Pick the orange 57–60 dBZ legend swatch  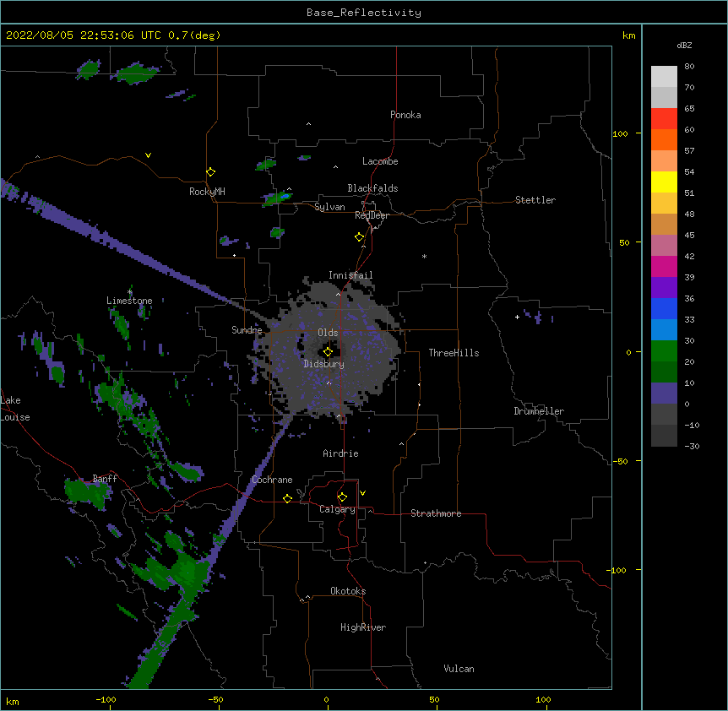(664, 139)
